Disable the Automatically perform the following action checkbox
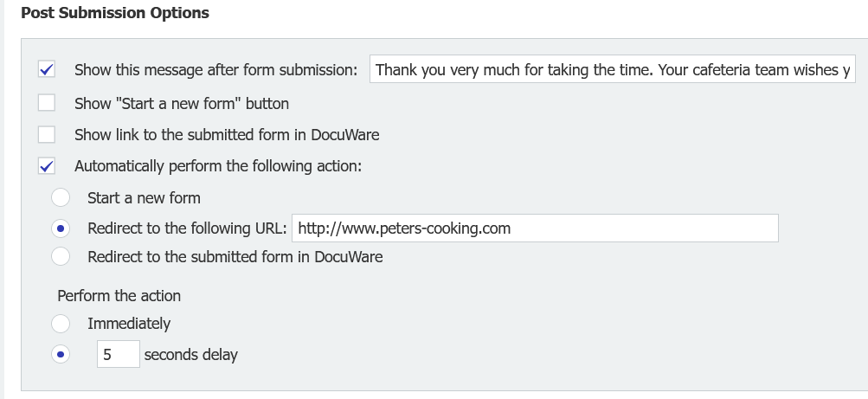The height and width of the screenshot is (399, 868). tap(47, 165)
